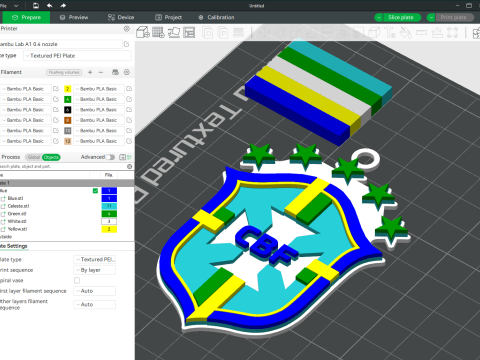This screenshot has width=480, height=360.
Task: Click the object search input field
Action: pyautogui.click(x=62, y=166)
